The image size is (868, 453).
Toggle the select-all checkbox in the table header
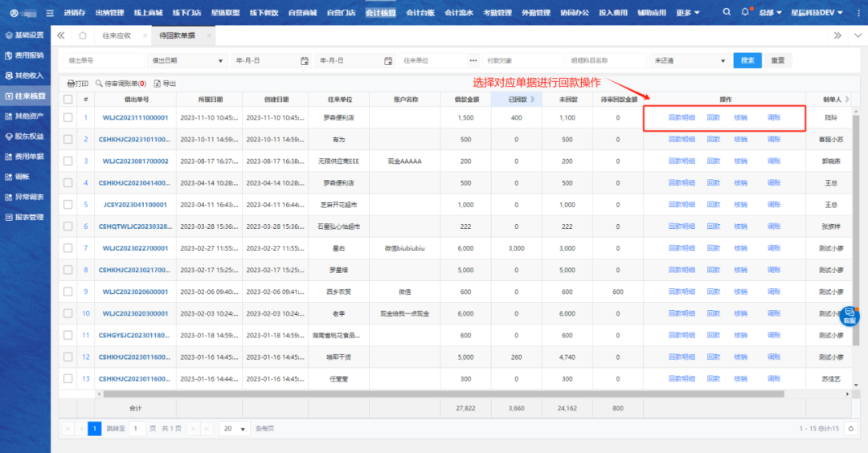[68, 100]
